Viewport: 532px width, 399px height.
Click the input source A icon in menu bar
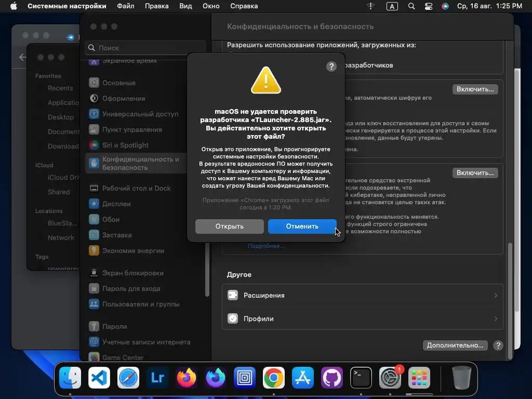[392, 6]
